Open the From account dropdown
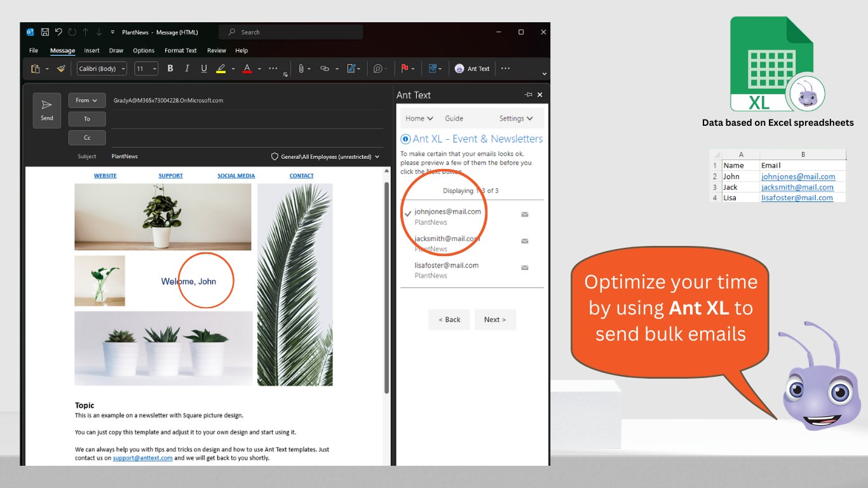Image resolution: width=868 pixels, height=488 pixels. (87, 100)
